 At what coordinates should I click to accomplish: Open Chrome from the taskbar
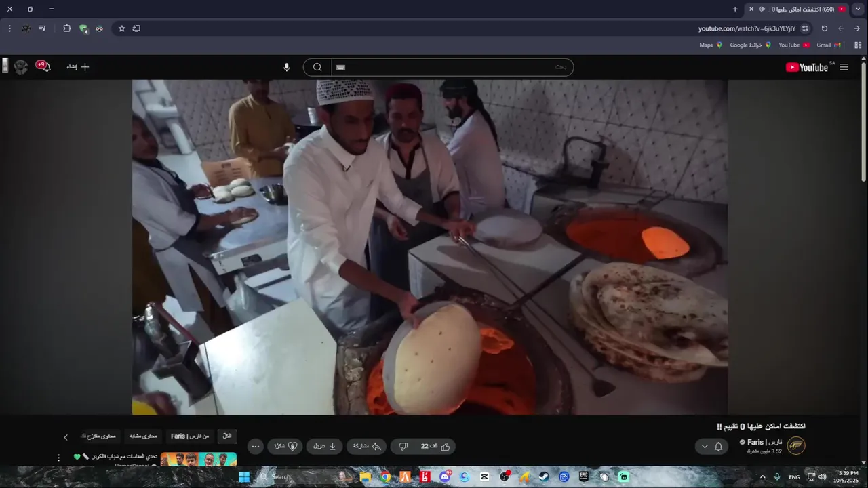[385, 477]
